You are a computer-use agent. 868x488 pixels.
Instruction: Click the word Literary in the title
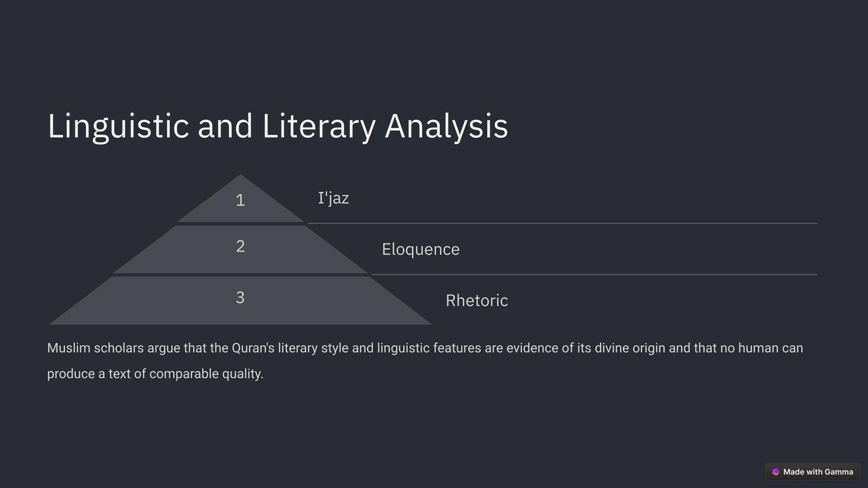(x=318, y=126)
